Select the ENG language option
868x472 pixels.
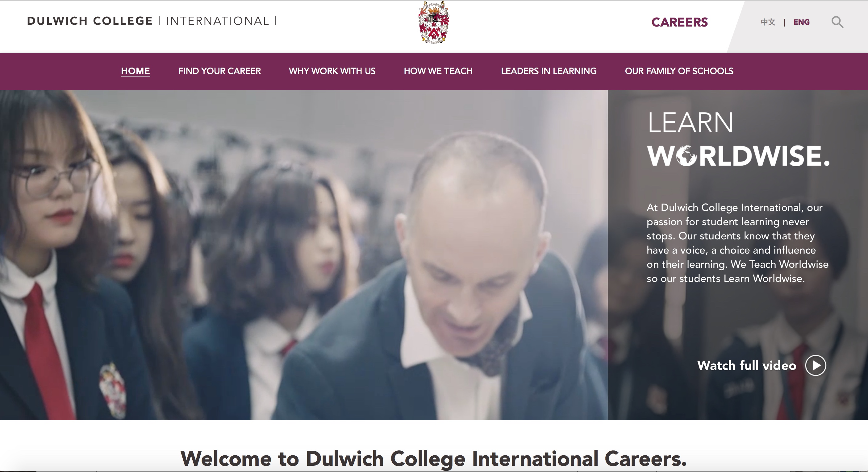tap(801, 22)
